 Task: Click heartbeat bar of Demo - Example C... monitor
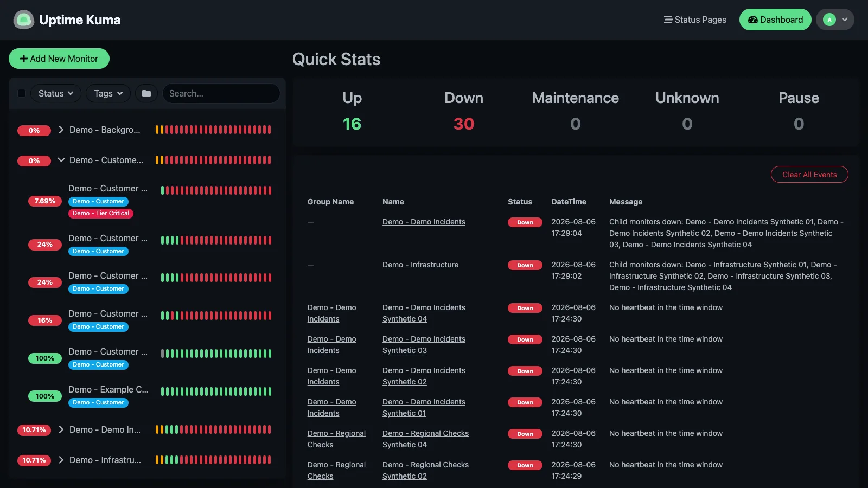click(216, 391)
